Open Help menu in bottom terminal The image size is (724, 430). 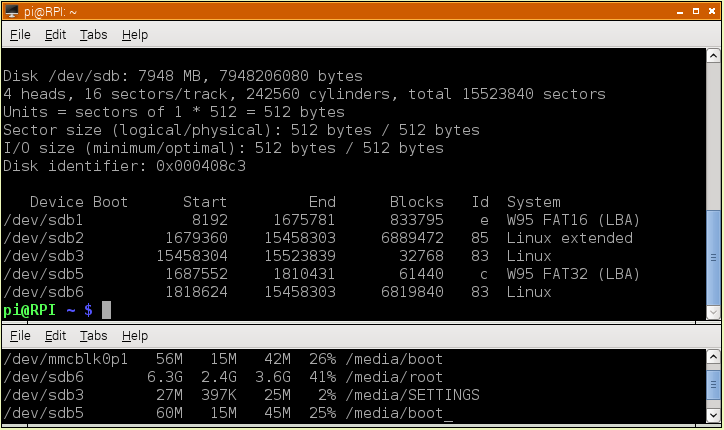click(x=135, y=336)
